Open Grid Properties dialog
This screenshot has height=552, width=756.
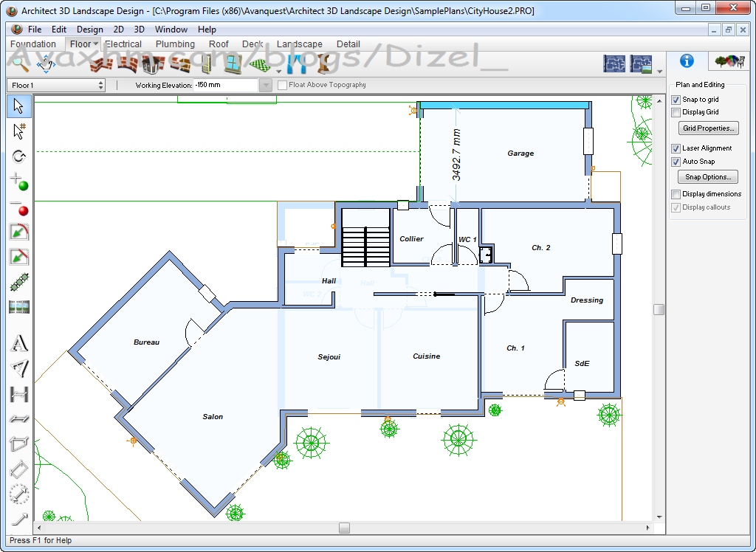tap(709, 128)
